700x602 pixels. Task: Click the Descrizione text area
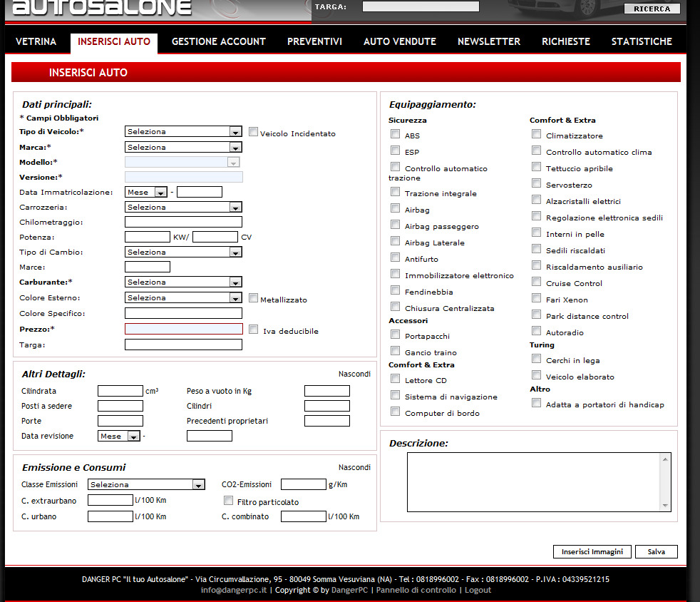click(x=539, y=482)
